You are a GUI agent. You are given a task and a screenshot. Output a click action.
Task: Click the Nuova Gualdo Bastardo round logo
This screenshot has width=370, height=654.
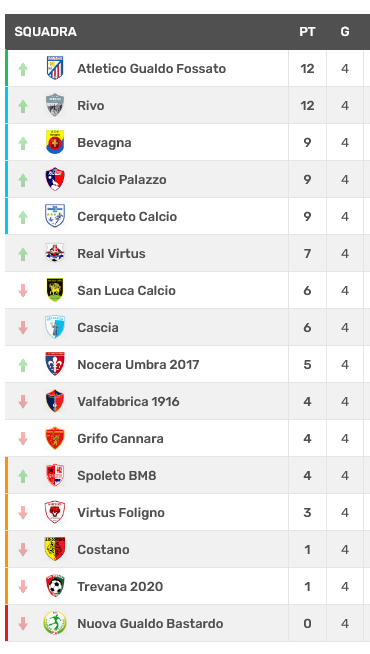(x=55, y=623)
